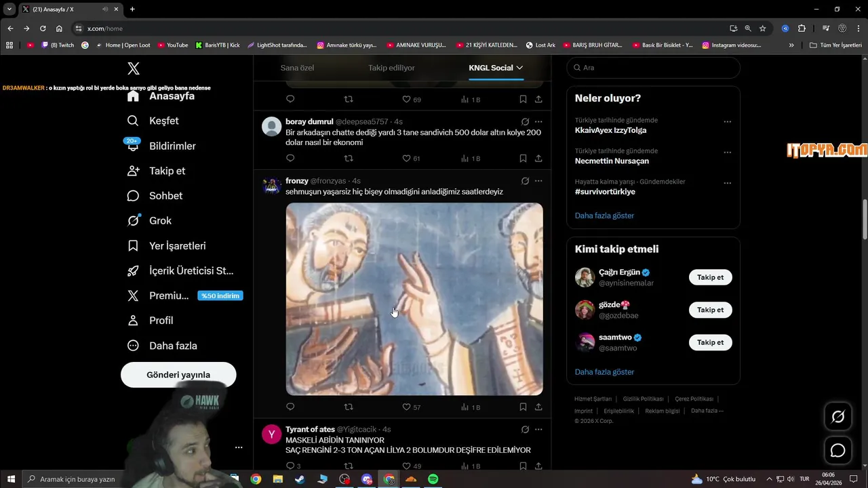Open fronzy's post image
Screen dimensions: 868x488
click(x=414, y=299)
